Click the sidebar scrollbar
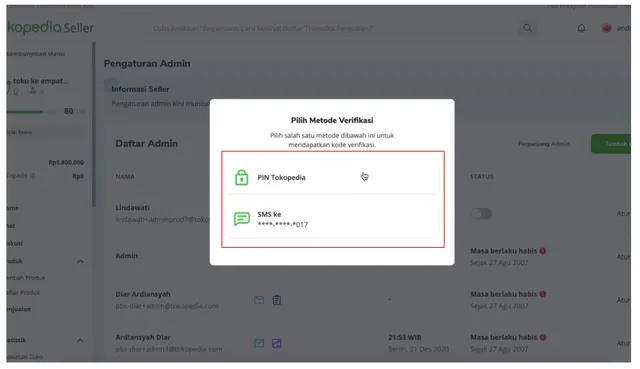Image resolution: width=640 pixels, height=369 pixels. pos(94,124)
